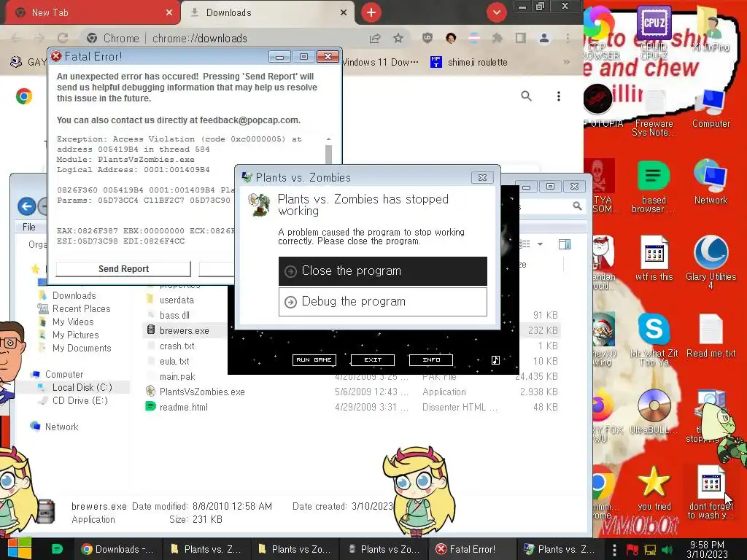This screenshot has width=747, height=560.
Task: Click the taskbar network tray icon
Action: click(650, 550)
